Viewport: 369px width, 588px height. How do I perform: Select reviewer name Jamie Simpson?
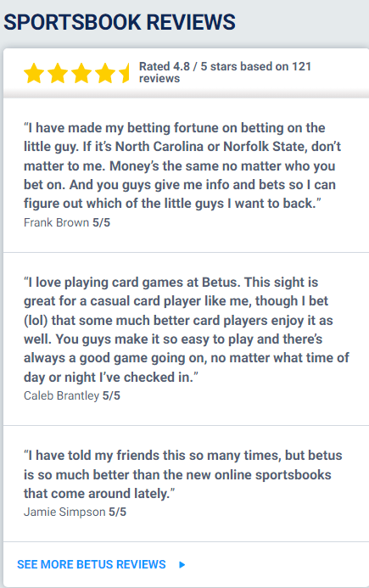point(64,512)
